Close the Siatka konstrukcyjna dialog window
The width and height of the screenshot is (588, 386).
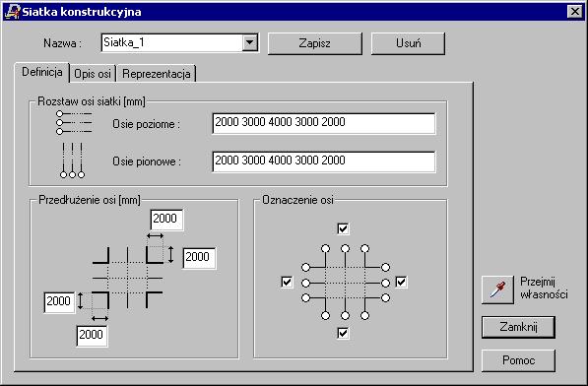pyautogui.click(x=575, y=12)
